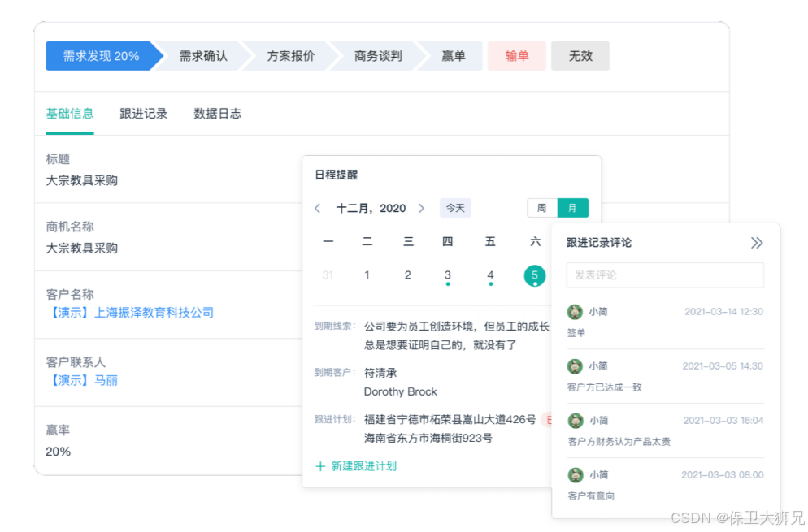The width and height of the screenshot is (808, 532).
Task: Select calendar date 4
Action: click(x=490, y=275)
